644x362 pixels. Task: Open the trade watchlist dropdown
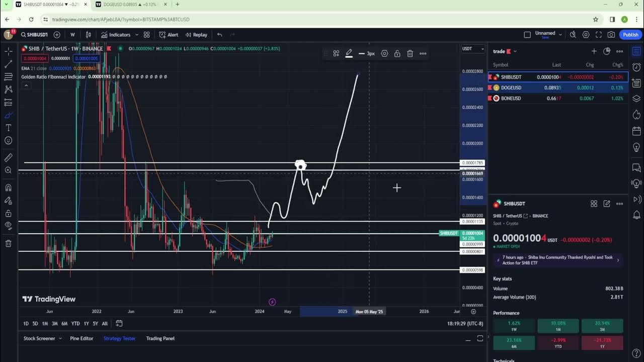(505, 51)
